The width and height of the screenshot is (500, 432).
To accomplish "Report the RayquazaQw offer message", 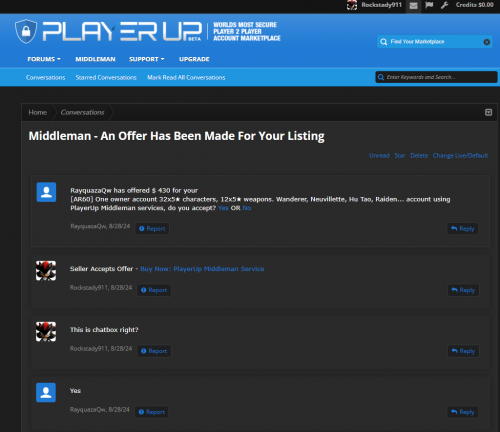I will point(152,229).
